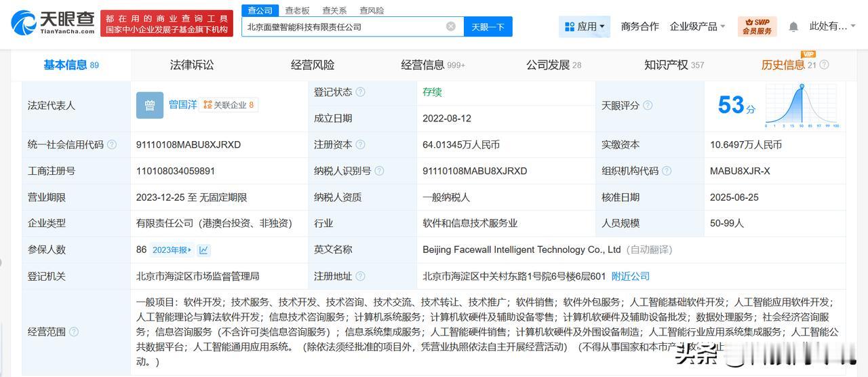The image size is (868, 377).
Task: Click the 关联企业 8 button
Action: coord(229,105)
